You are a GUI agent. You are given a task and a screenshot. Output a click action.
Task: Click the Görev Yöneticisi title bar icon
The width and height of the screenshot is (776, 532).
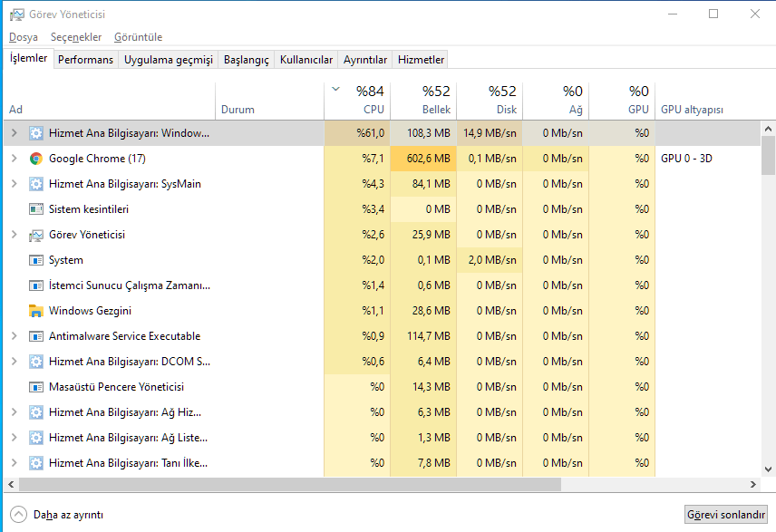16,15
